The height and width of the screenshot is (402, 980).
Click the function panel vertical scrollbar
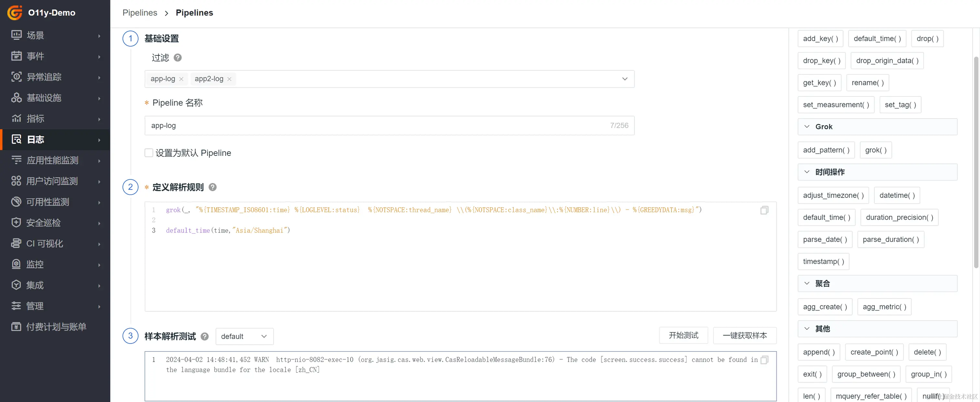(x=976, y=162)
